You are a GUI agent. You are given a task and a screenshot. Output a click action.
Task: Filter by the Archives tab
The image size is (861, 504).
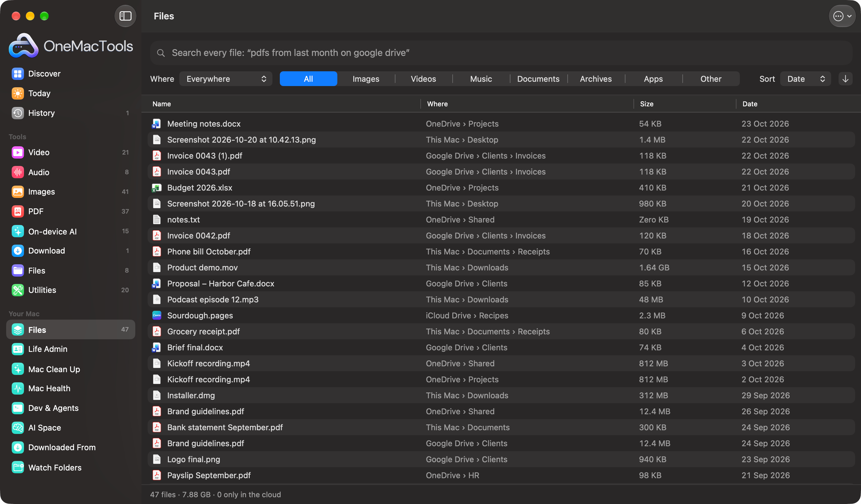596,79
